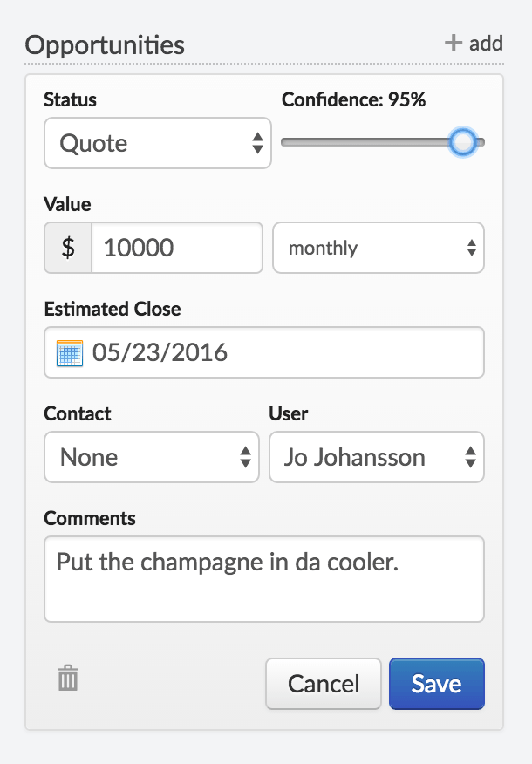Click the Confidence slider handle at 95%
Viewport: 532px width, 764px height.
point(463,141)
